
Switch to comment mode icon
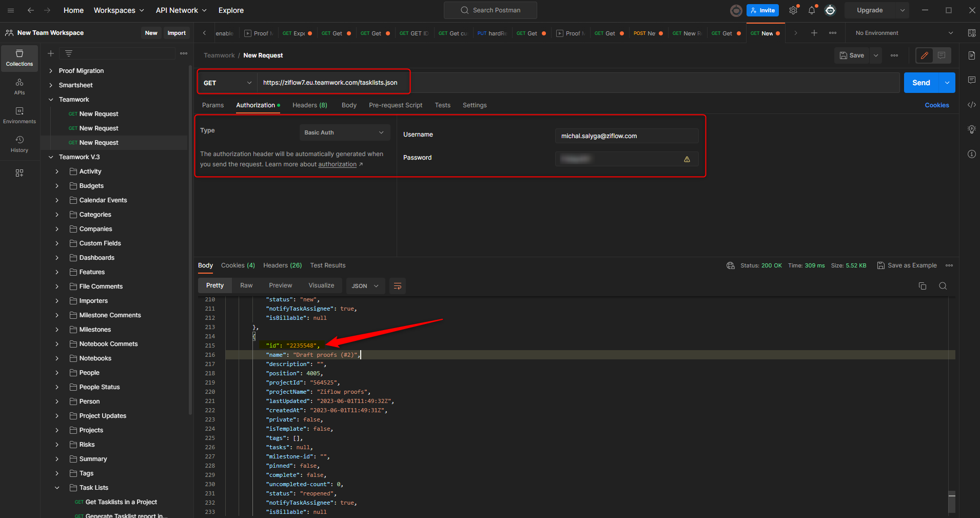(942, 55)
